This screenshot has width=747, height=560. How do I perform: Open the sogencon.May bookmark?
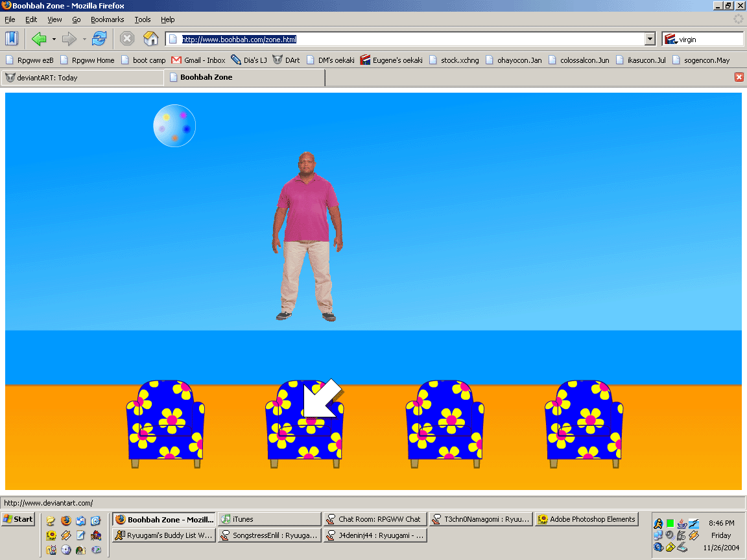(x=701, y=60)
